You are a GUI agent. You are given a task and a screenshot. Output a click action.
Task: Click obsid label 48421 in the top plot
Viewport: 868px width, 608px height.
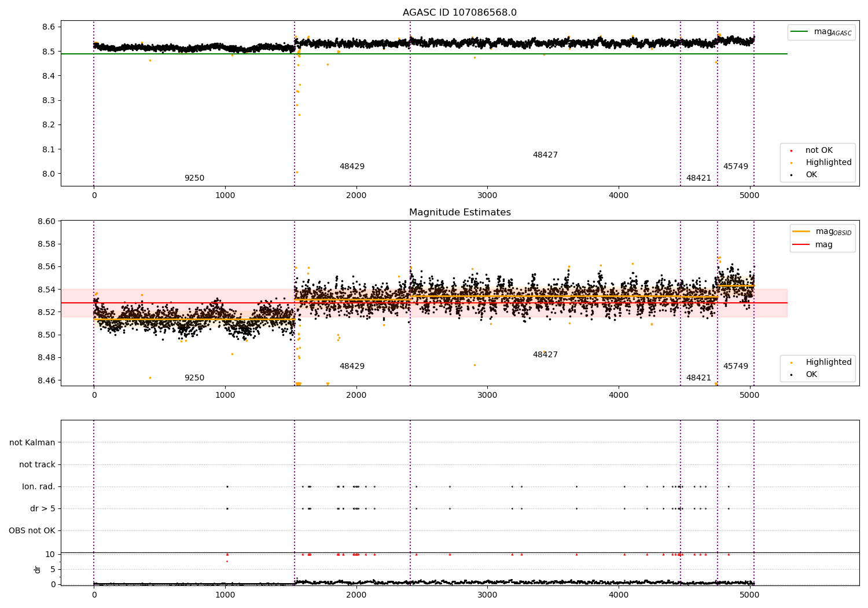coord(698,178)
